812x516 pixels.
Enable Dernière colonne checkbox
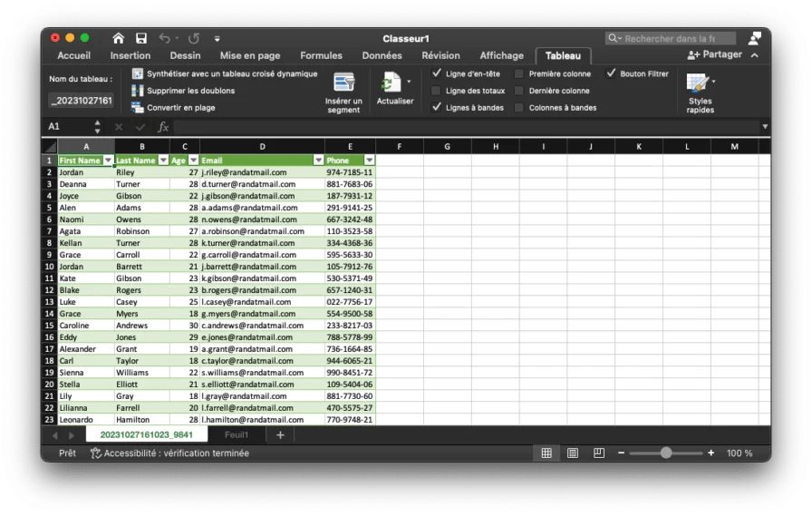pos(519,91)
